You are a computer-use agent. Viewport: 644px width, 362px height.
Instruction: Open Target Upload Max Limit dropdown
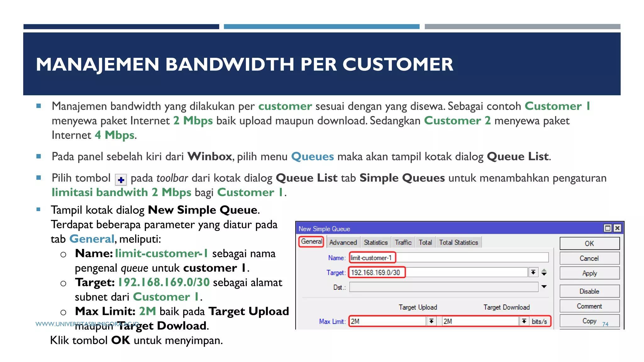click(431, 321)
